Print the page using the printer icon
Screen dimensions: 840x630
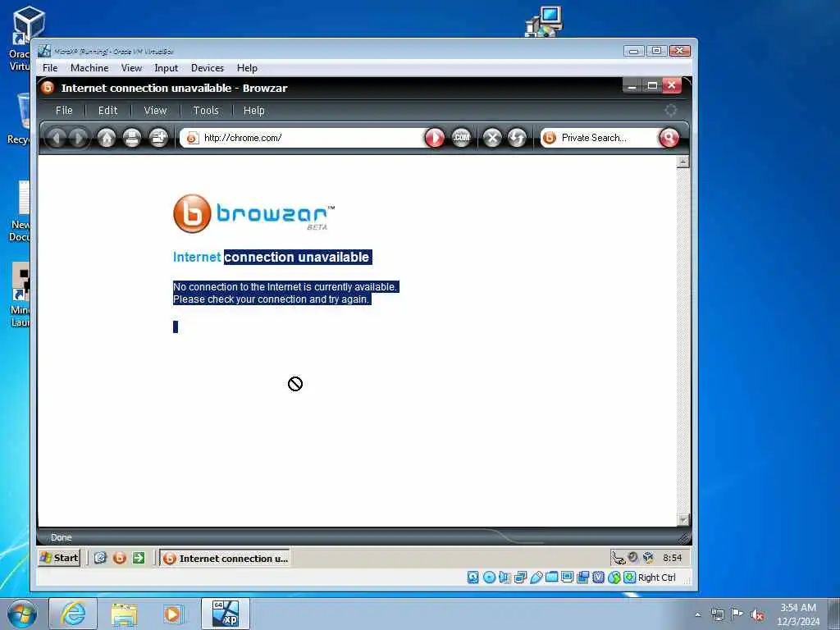[132, 138]
